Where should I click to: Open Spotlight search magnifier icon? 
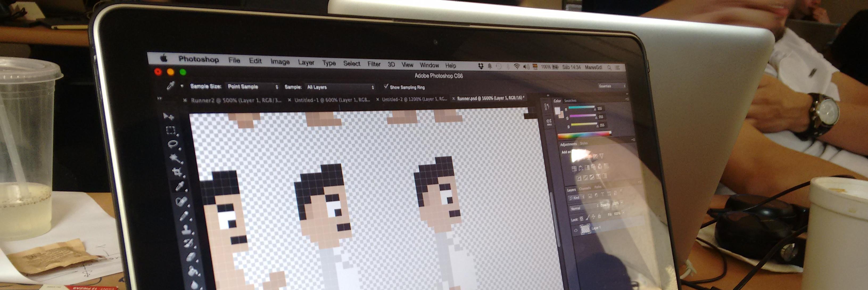(609, 67)
